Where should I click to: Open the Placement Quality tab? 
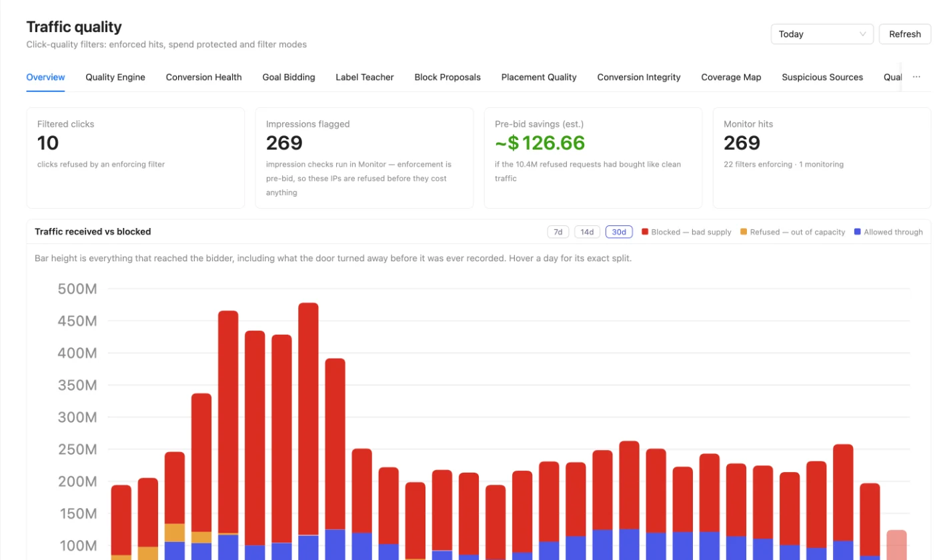point(539,77)
